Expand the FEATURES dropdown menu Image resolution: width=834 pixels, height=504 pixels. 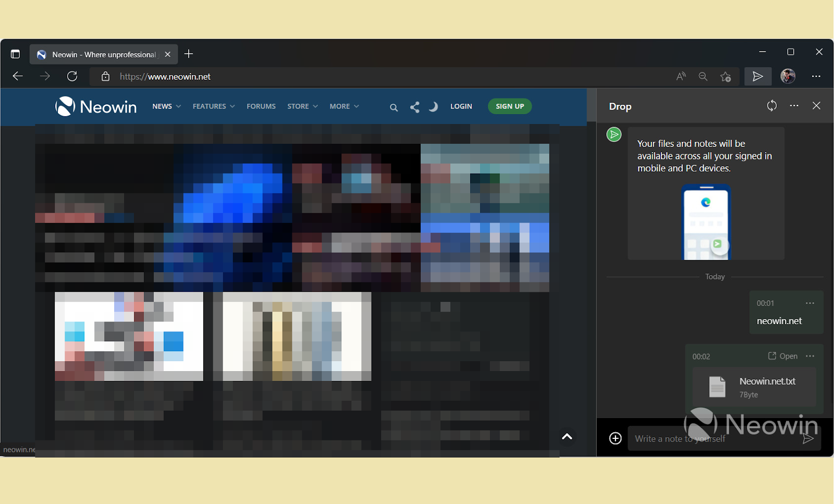214,106
